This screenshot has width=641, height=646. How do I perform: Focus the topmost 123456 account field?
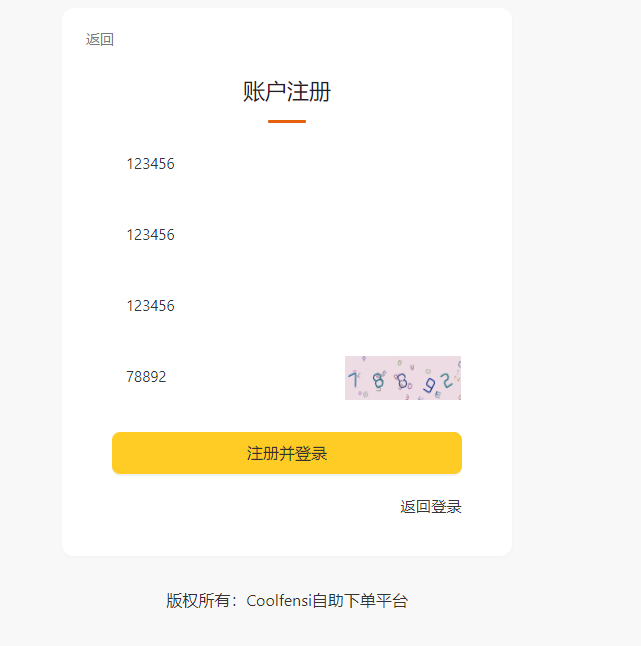[x=287, y=164]
